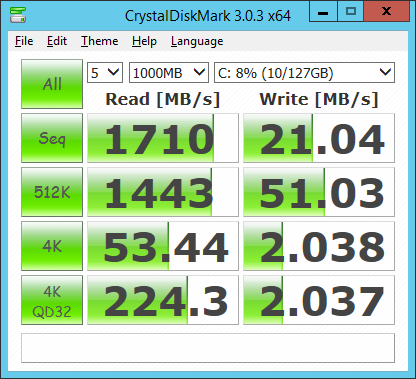The image size is (416, 379).
Task: Open the Help menu
Action: pos(144,41)
